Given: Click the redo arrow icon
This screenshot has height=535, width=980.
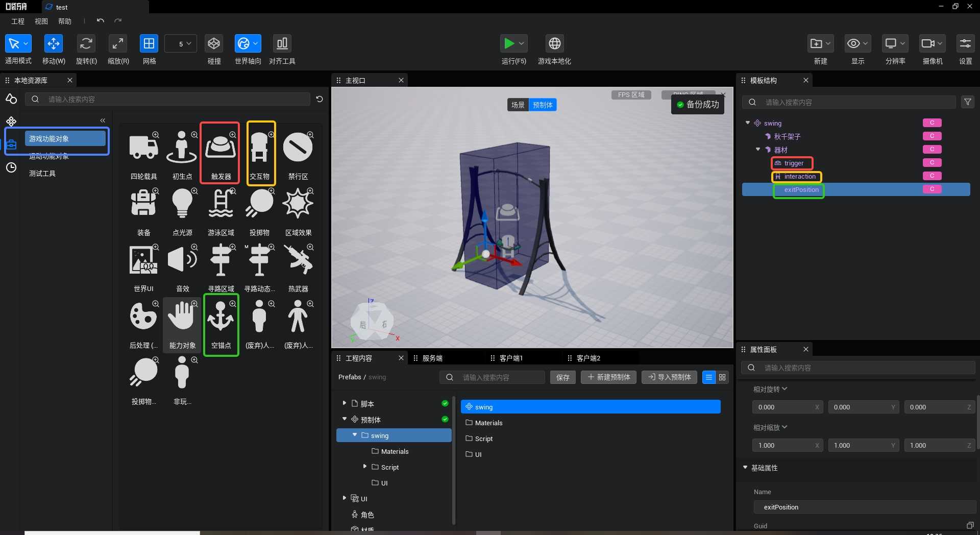Looking at the screenshot, I should point(118,21).
